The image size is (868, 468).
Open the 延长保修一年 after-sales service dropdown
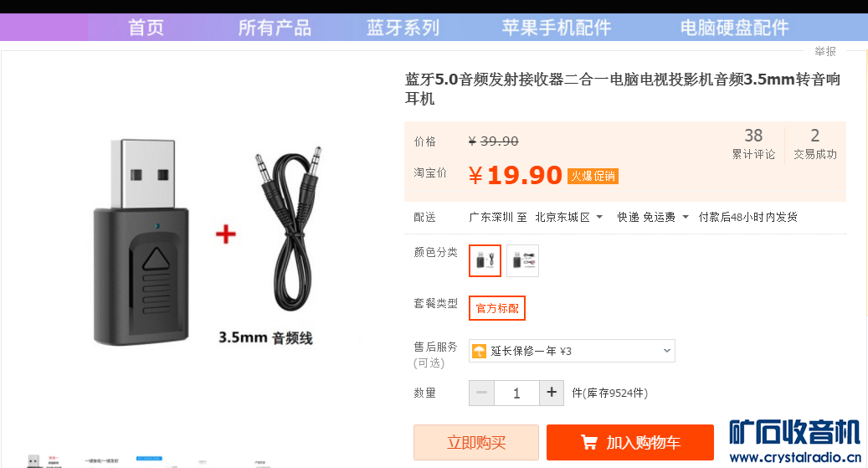[572, 351]
